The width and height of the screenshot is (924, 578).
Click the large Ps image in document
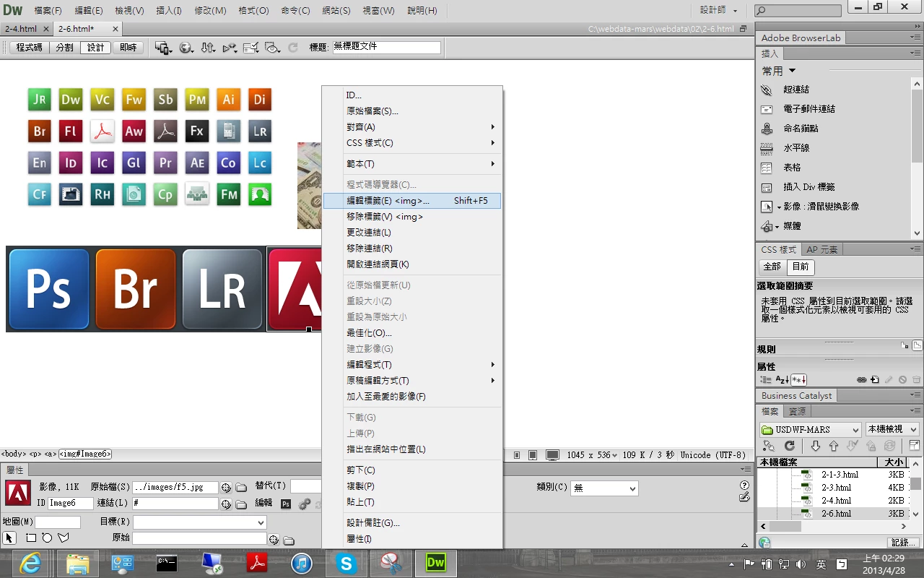click(x=49, y=289)
